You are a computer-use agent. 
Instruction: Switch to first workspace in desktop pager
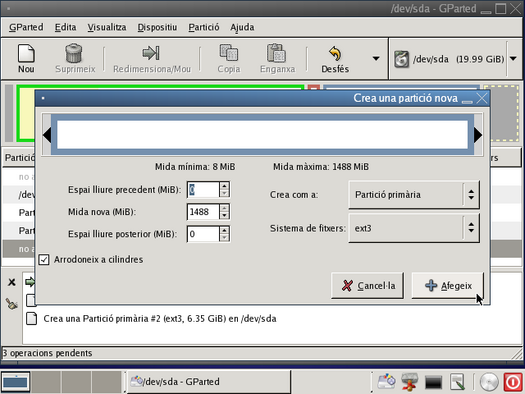15,381
